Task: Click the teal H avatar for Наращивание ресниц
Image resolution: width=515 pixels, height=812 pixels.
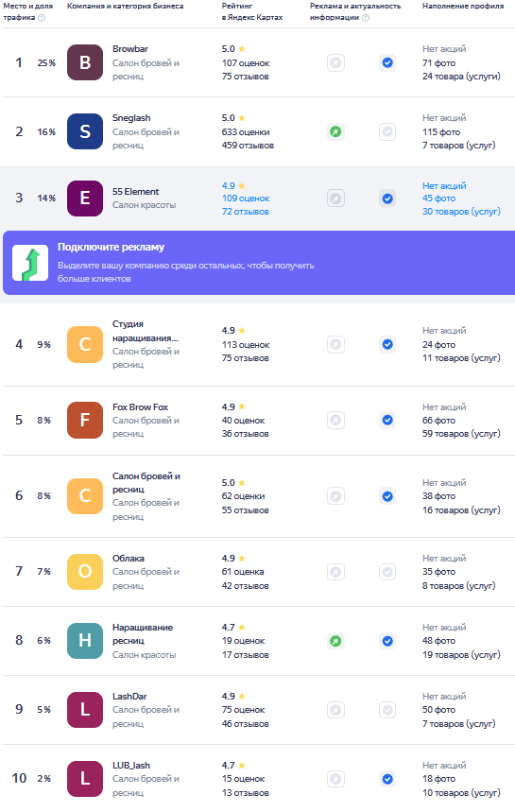Action: [85, 641]
